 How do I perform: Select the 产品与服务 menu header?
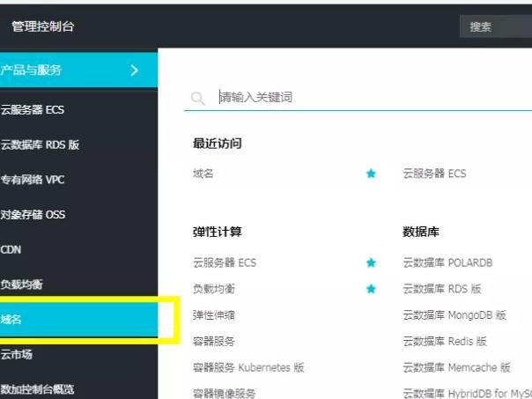tap(78, 70)
